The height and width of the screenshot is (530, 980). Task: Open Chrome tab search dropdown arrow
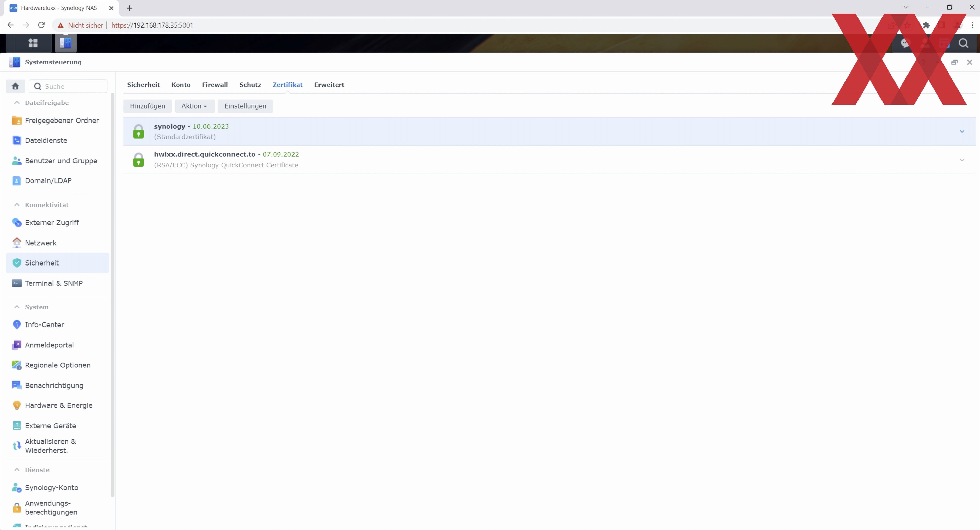[x=906, y=7]
